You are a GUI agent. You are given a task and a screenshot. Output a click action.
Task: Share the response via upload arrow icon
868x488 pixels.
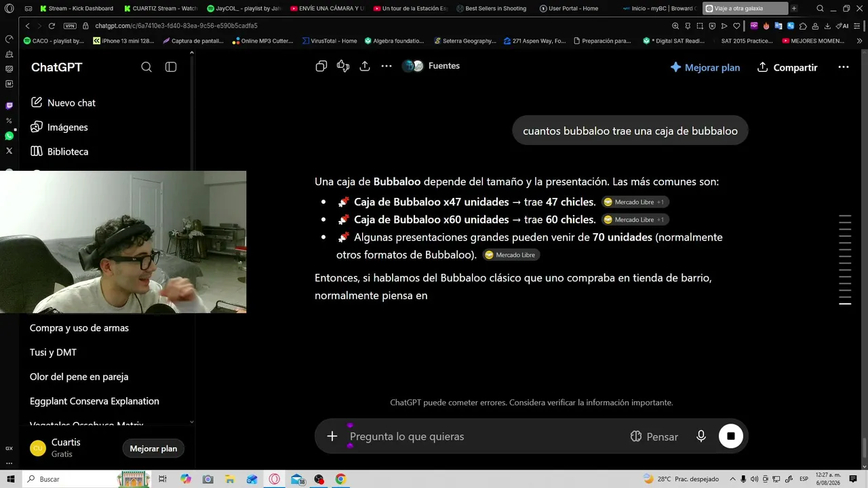click(x=365, y=66)
